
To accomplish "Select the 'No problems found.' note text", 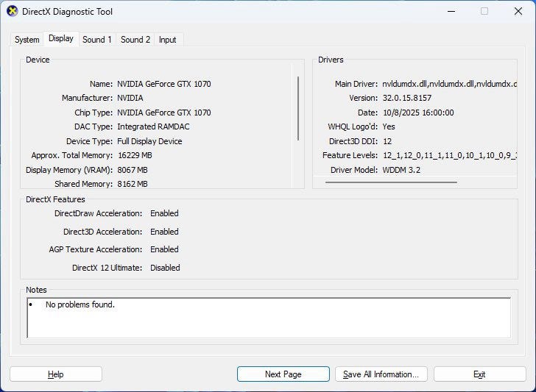I will [80, 304].
